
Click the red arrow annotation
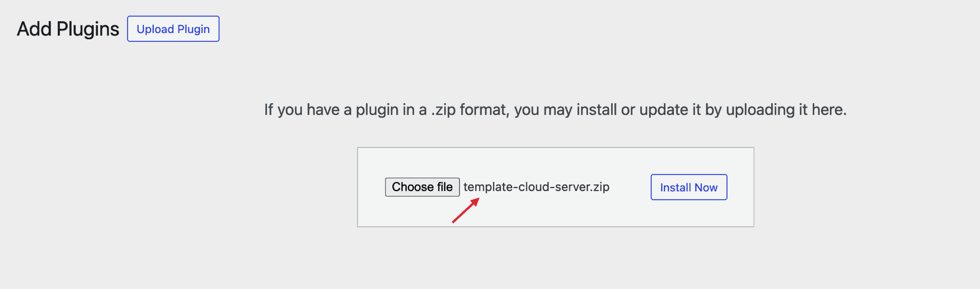(x=465, y=210)
